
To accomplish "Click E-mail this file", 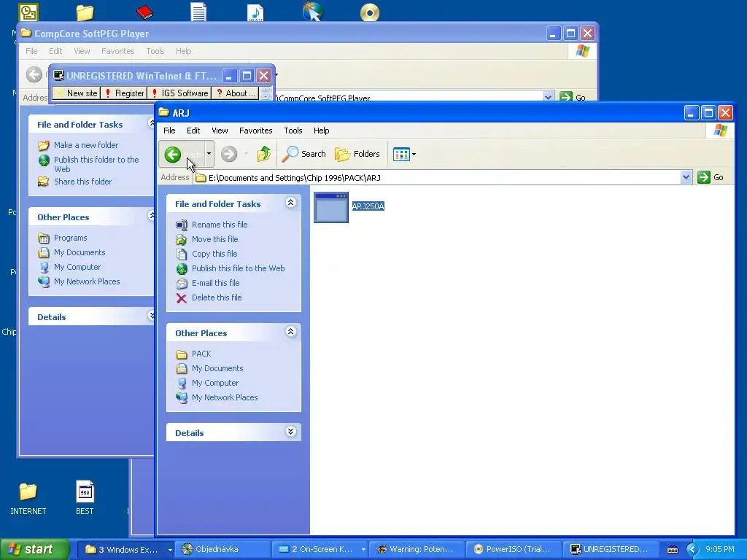I will point(215,283).
